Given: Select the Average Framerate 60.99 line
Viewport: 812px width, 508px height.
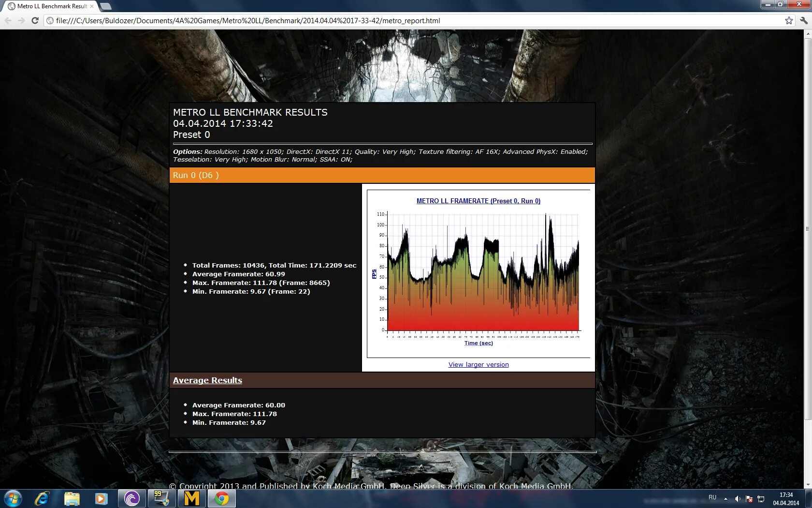Looking at the screenshot, I should 239,274.
